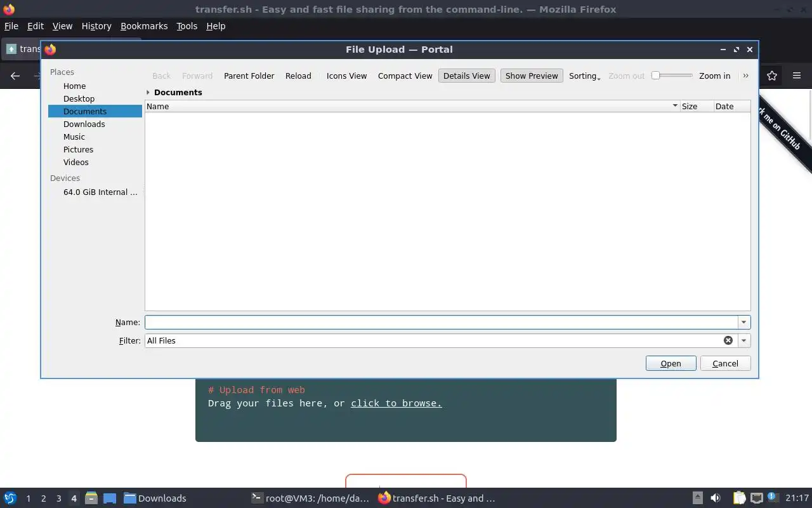The width and height of the screenshot is (812, 508).
Task: Open the Bookmarks menu
Action: 144,26
